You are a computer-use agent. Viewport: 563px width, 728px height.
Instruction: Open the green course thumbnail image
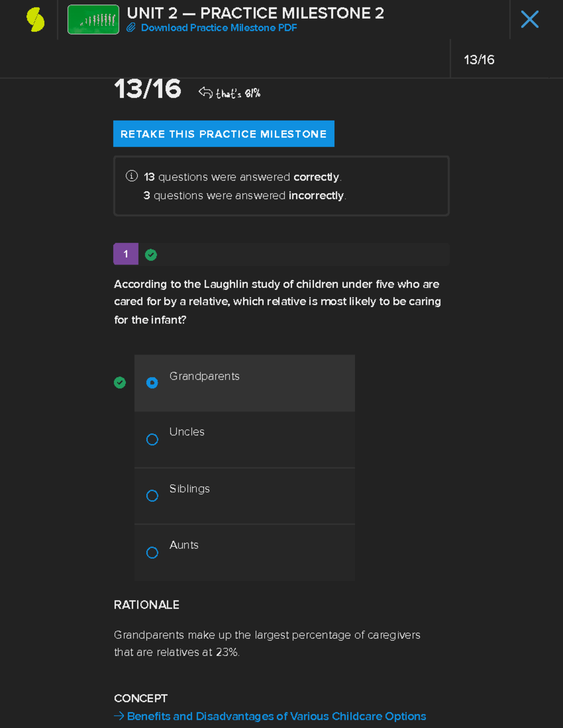(x=93, y=20)
